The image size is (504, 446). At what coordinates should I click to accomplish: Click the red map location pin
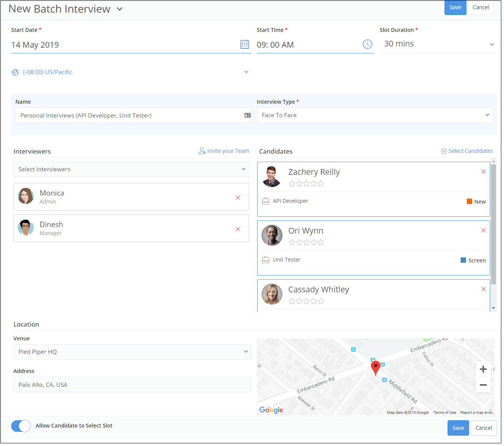375,367
